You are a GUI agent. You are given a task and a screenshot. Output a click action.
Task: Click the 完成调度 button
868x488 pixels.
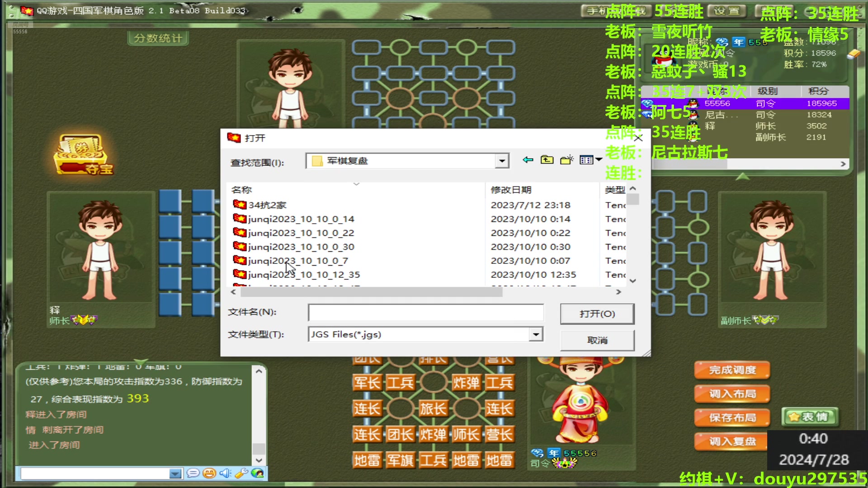732,370
